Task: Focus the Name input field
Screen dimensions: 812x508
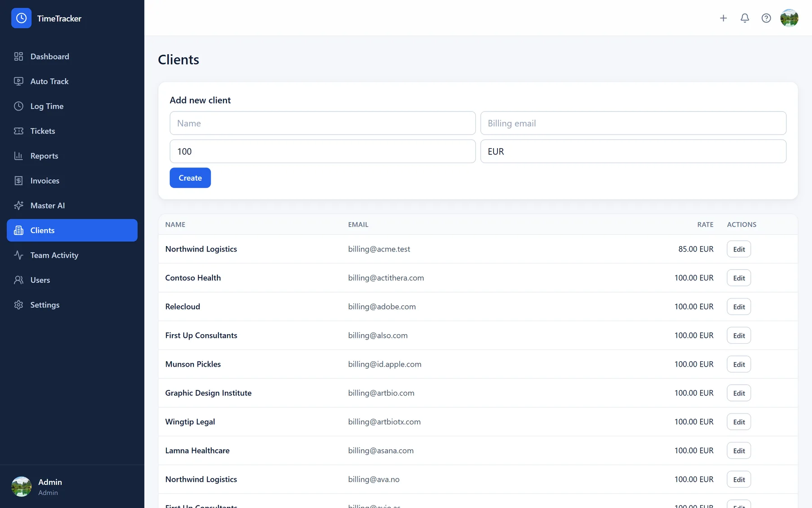Action: click(x=323, y=123)
